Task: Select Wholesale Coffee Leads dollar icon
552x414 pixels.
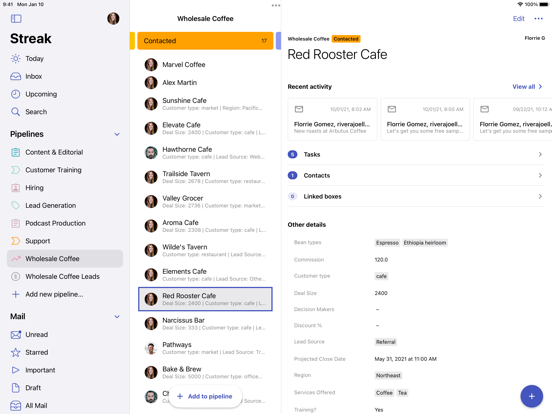Action: [x=15, y=276]
